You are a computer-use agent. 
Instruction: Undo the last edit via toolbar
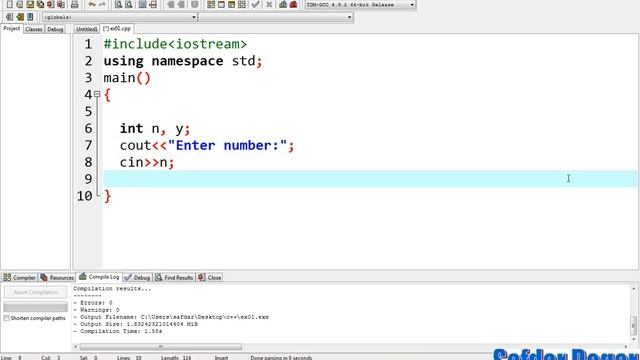(x=92, y=4)
